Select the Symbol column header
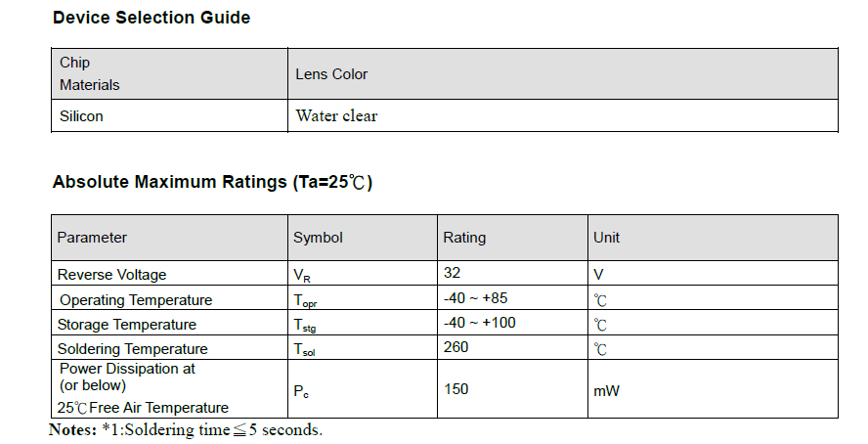 (x=318, y=238)
